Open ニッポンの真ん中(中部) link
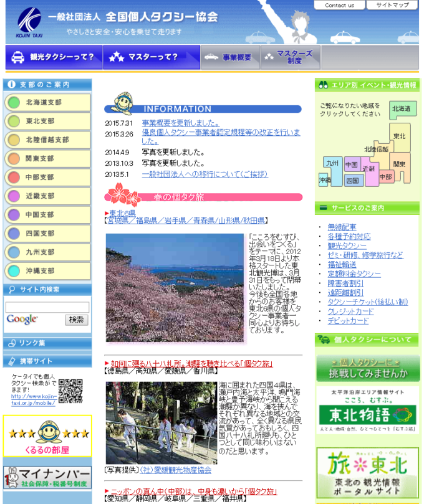Viewport: 424px width, 504px height. click(x=194, y=492)
